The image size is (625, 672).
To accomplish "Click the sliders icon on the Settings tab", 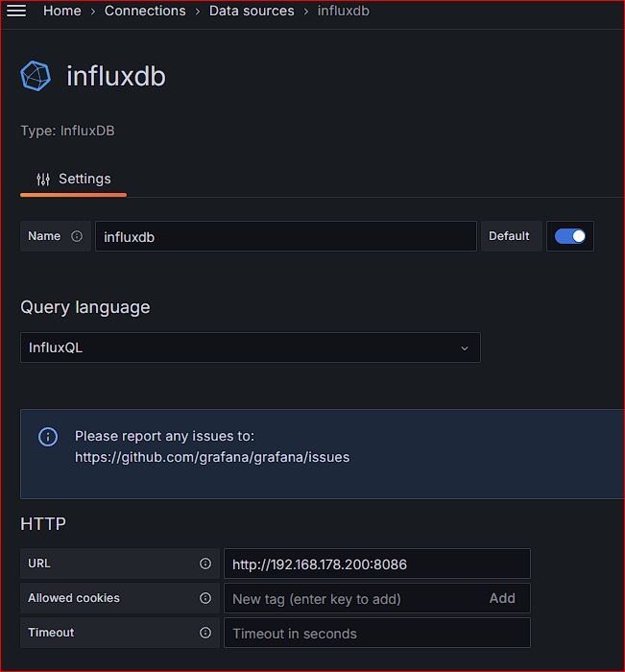I will coord(43,179).
